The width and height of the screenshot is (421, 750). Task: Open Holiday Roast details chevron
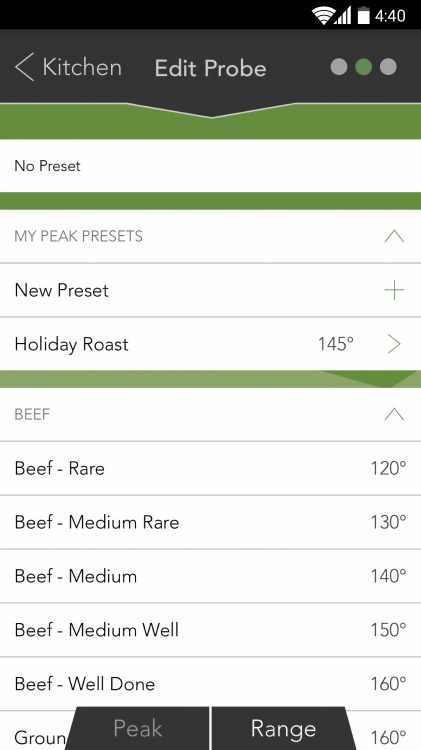point(394,344)
